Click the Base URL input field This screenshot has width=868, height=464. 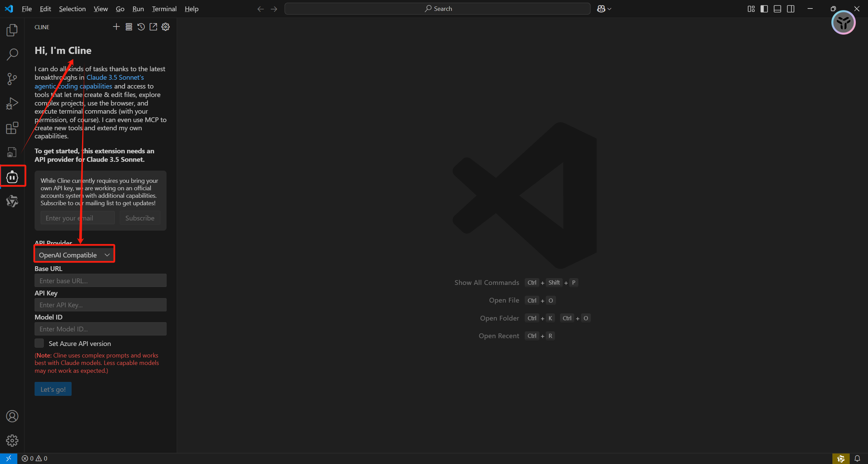click(100, 281)
